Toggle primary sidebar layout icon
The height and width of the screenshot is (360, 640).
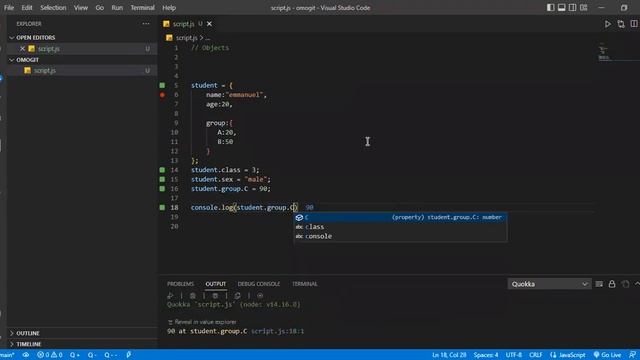[551, 8]
